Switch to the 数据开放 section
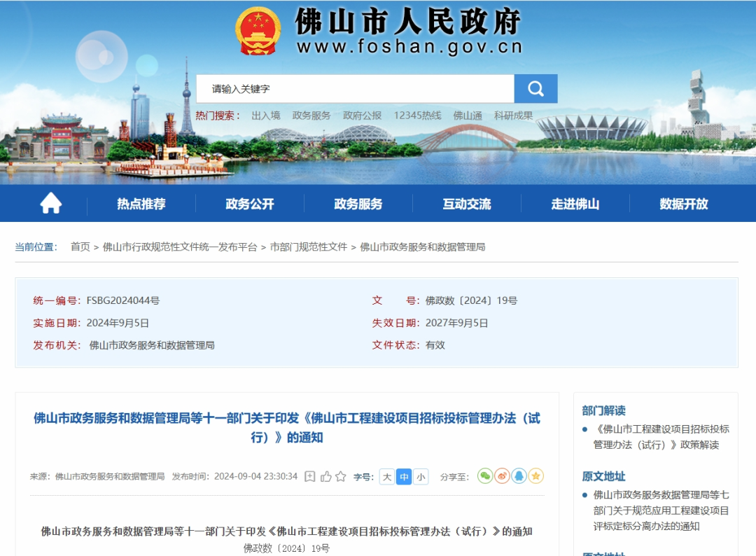Viewport: 756px width, 556px height. pyautogui.click(x=684, y=204)
